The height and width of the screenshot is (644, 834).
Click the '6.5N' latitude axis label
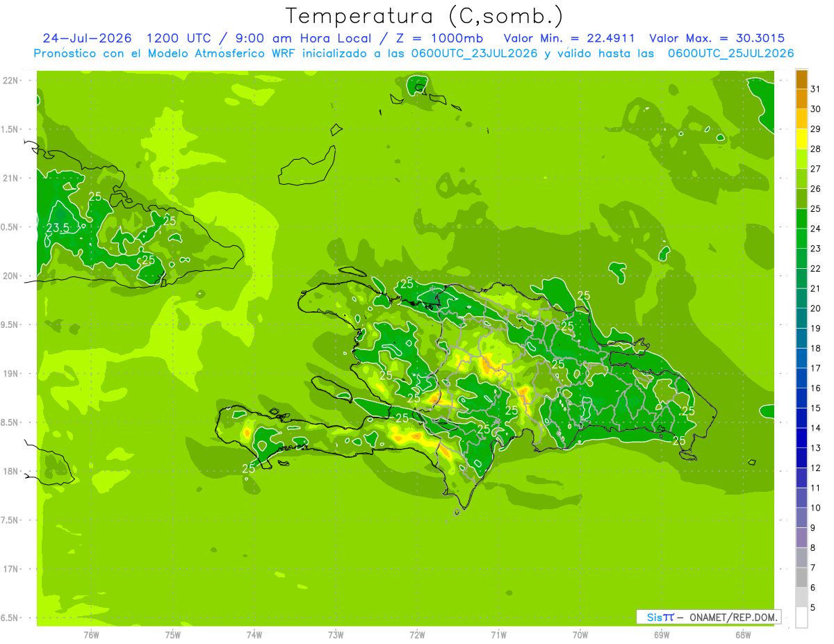point(9,618)
